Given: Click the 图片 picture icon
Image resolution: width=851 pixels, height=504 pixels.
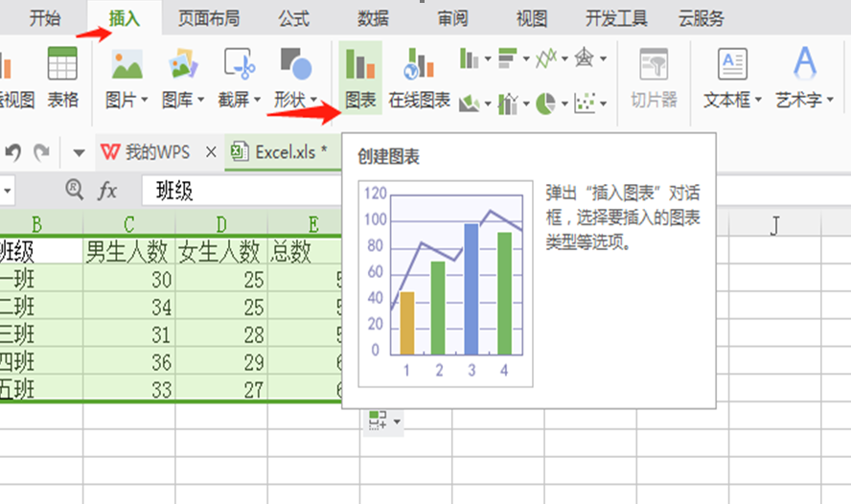Looking at the screenshot, I should click(x=127, y=64).
